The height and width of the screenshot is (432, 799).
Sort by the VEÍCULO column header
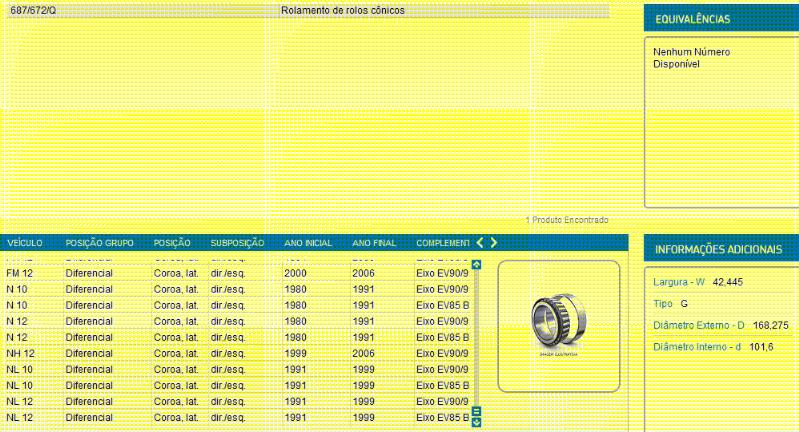tap(24, 243)
